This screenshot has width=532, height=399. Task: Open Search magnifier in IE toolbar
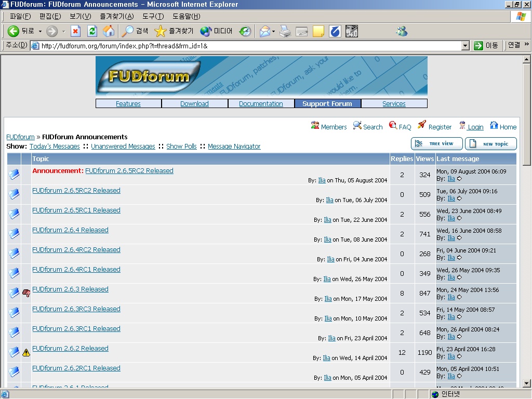128,31
